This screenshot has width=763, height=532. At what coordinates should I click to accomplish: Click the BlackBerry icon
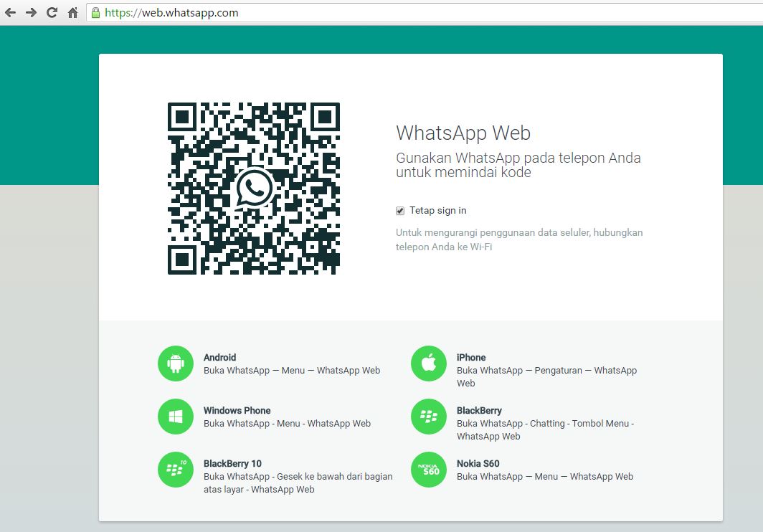(x=429, y=417)
